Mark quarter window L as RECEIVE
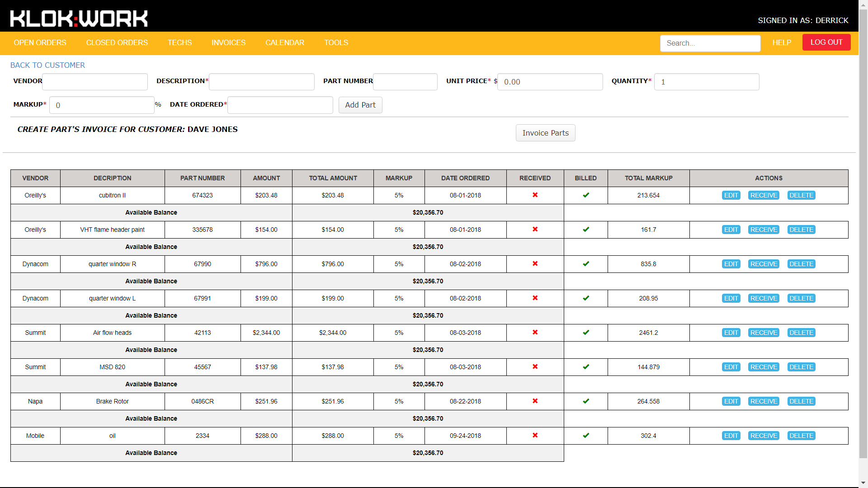The width and height of the screenshot is (868, 488). (x=763, y=298)
